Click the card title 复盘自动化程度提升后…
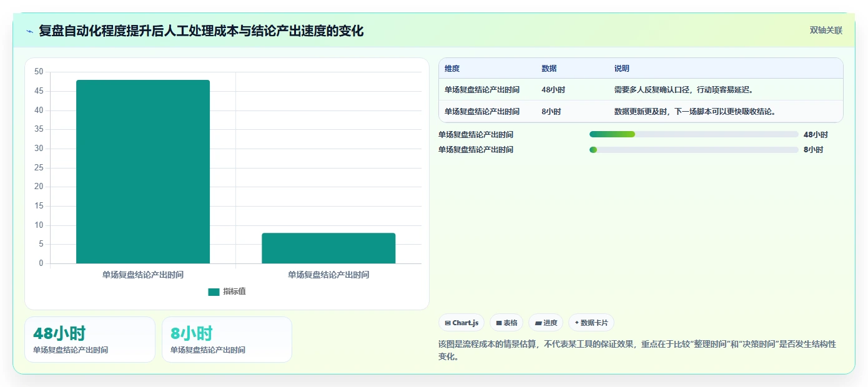The width and height of the screenshot is (868, 387). coord(201,31)
